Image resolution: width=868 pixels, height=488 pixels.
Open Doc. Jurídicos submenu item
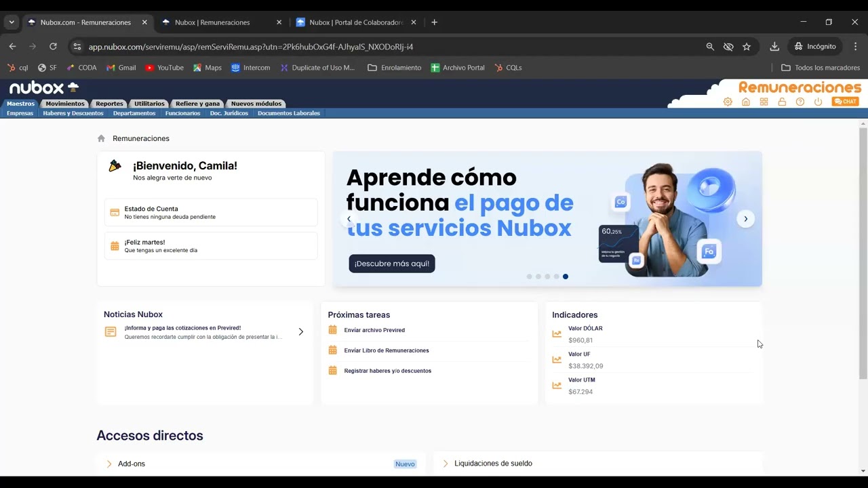[229, 113]
